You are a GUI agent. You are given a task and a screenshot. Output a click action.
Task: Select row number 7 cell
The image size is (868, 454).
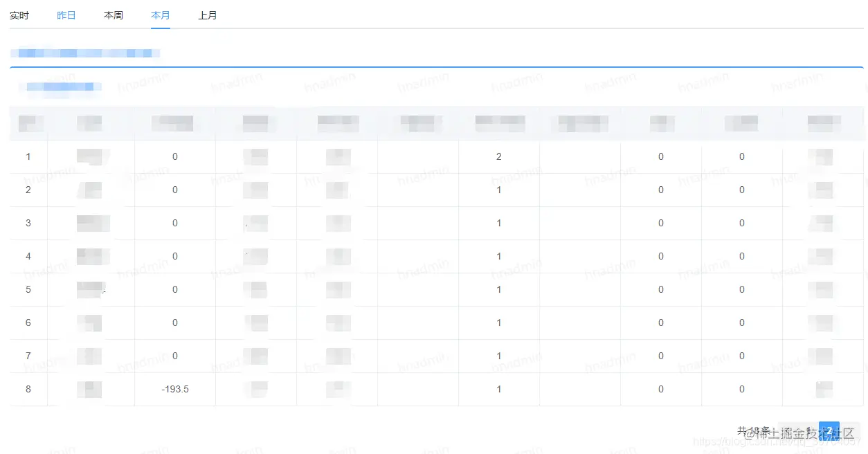pos(28,356)
